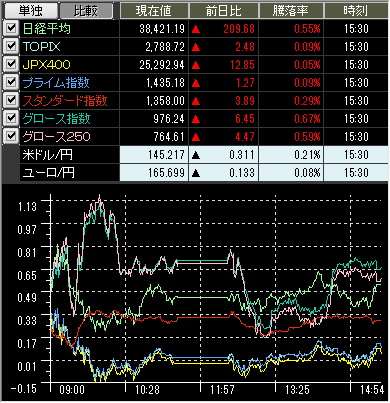Click the 現在値 column header
The width and height of the screenshot is (390, 403).
pyautogui.click(x=154, y=11)
